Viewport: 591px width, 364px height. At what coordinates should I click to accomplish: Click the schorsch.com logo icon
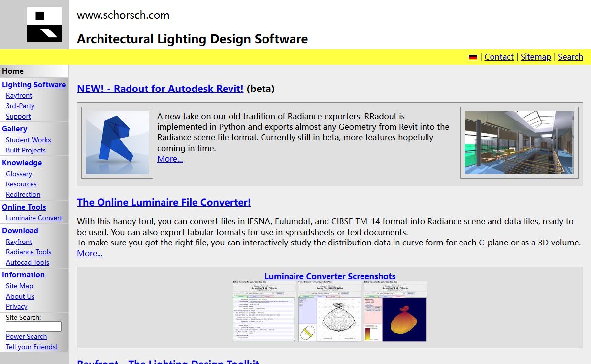tap(44, 25)
